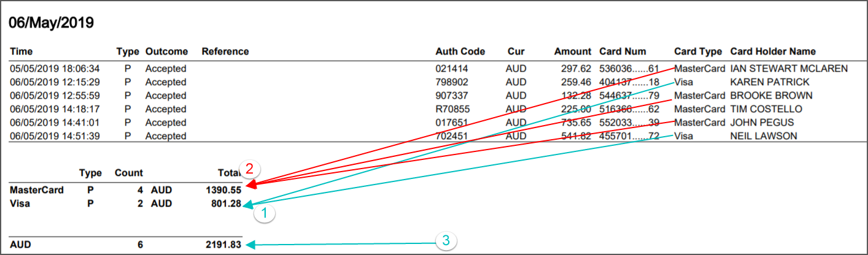The image size is (868, 255).
Task: Click the red callout marker number 2
Action: (249, 169)
